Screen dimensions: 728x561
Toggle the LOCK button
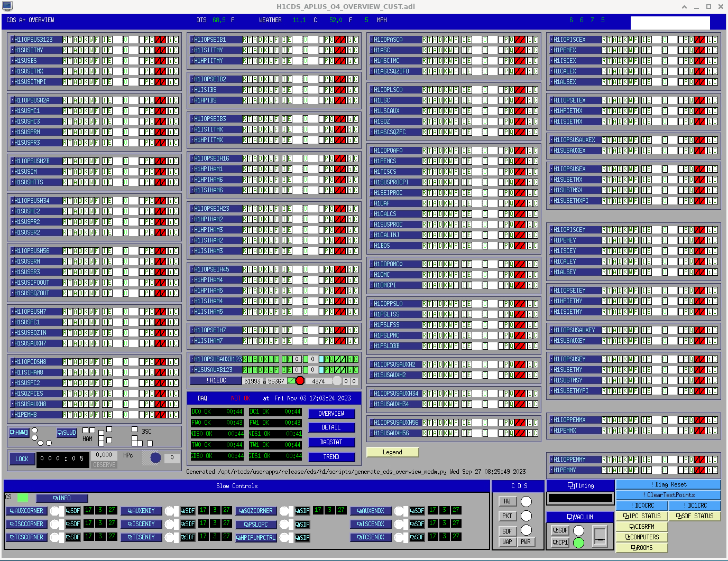click(x=22, y=459)
